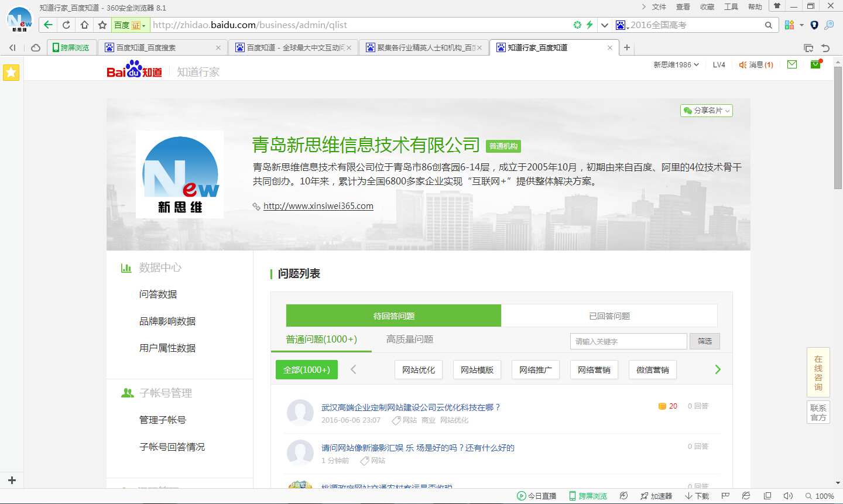Click the cloud icon left of tabs
The image size is (843, 504).
click(36, 47)
